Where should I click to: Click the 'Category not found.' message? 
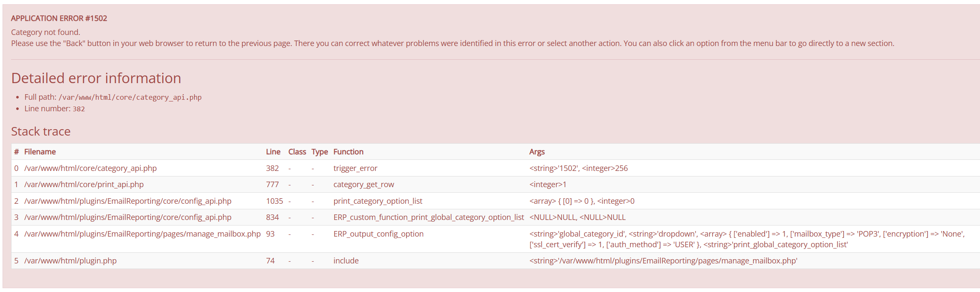46,32
